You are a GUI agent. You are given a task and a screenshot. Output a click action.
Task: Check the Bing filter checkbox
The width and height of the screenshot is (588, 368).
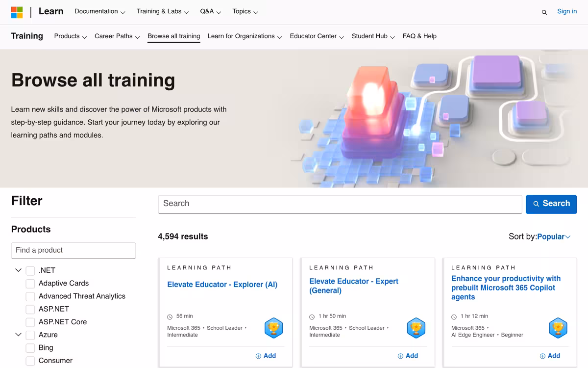click(30, 348)
